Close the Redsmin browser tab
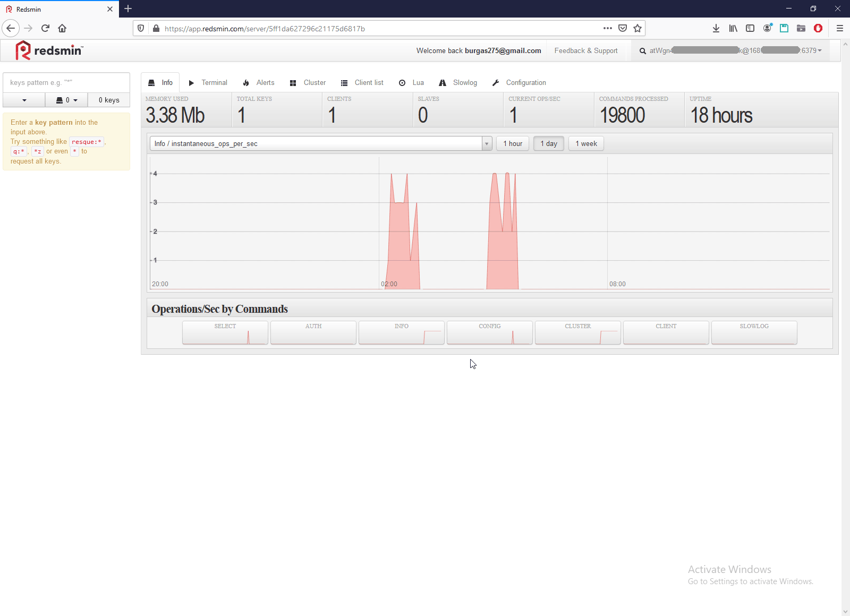 (x=110, y=9)
